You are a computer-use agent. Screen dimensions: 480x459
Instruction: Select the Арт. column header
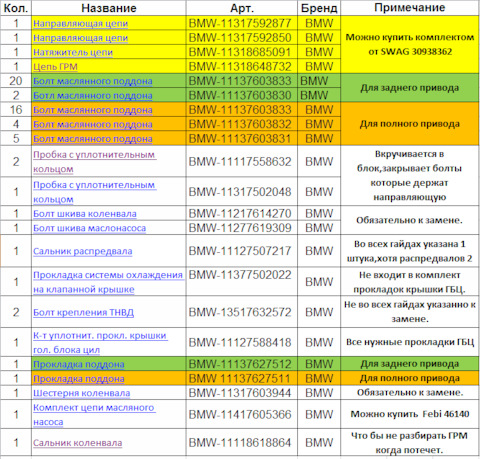click(242, 8)
